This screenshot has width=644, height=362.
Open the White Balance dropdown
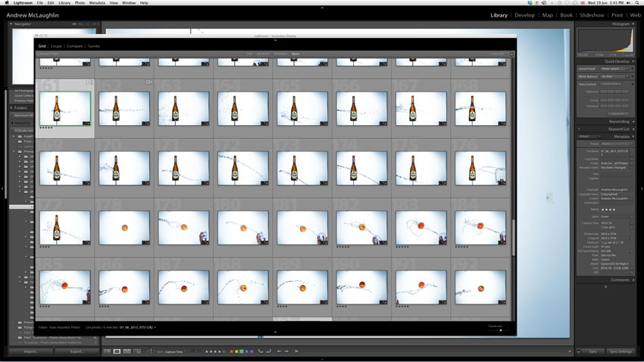coord(615,76)
